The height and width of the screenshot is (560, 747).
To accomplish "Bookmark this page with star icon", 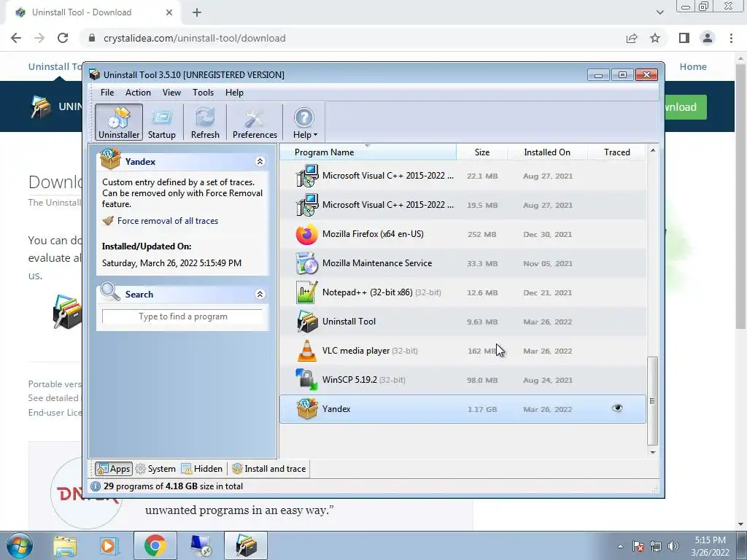I will coord(655,38).
